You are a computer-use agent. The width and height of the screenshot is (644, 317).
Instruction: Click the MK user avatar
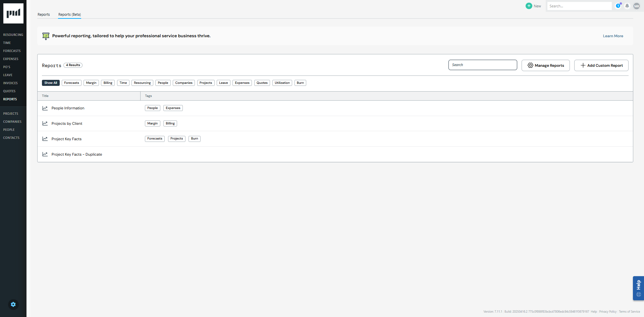coord(637,6)
